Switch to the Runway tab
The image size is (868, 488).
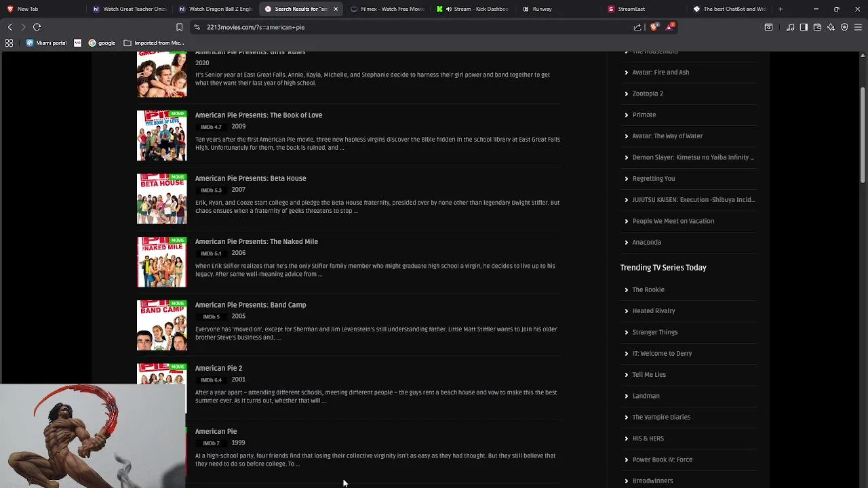(558, 9)
